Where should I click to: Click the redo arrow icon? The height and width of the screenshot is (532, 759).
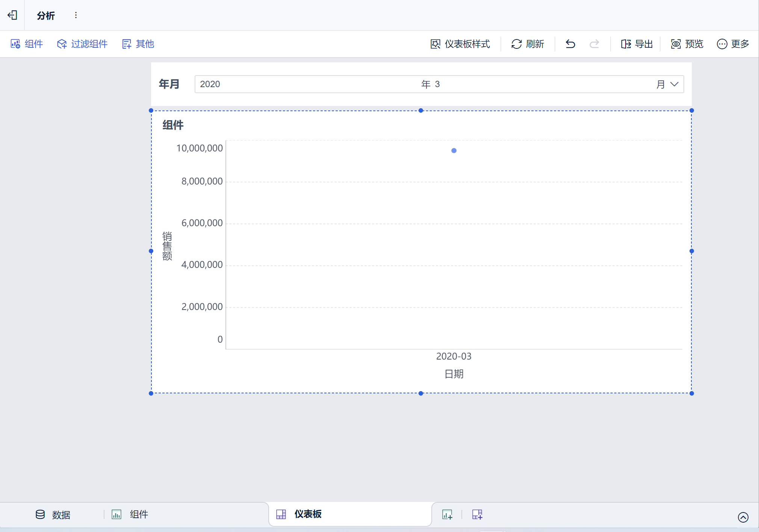click(594, 44)
